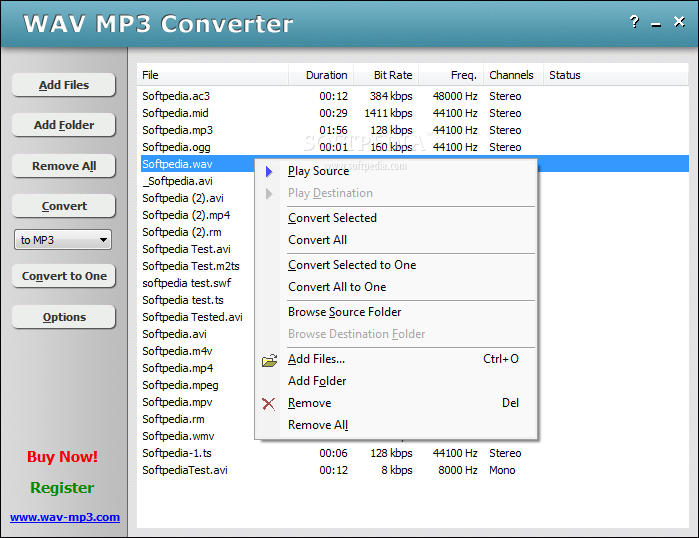Select the SoftpediaTest.avi file row
Screen dimensions: 699x538
[415, 470]
